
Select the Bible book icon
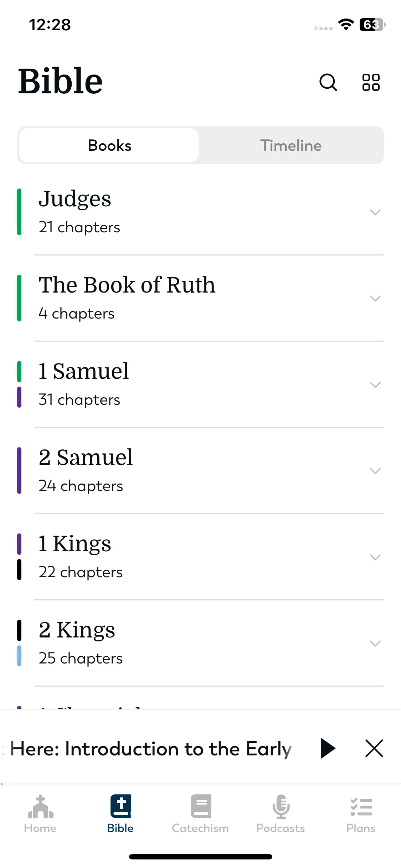pyautogui.click(x=120, y=806)
